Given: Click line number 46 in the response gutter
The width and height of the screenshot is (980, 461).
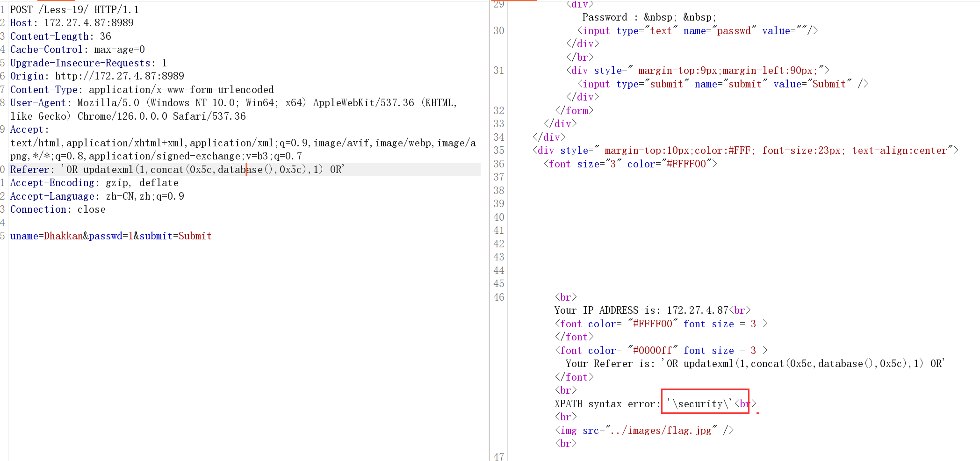Looking at the screenshot, I should 499,297.
